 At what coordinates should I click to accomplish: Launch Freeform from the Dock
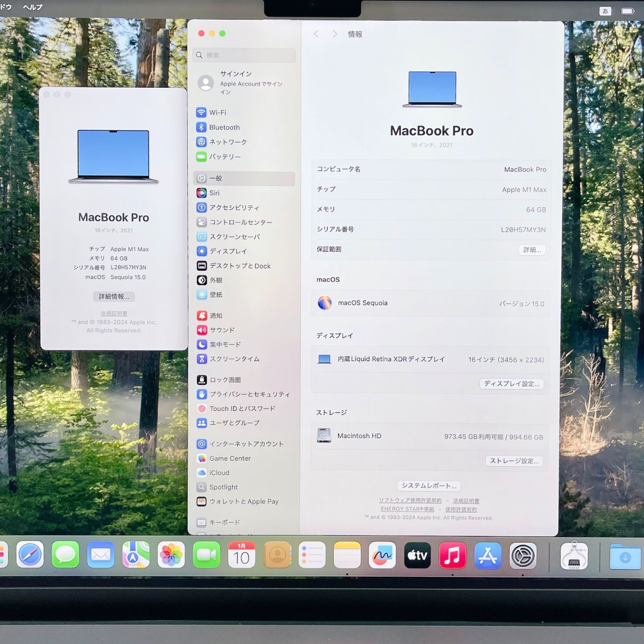coord(382,555)
